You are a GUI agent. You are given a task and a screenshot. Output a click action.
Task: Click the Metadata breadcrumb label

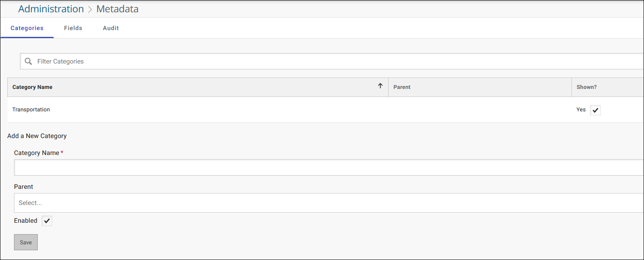(117, 9)
